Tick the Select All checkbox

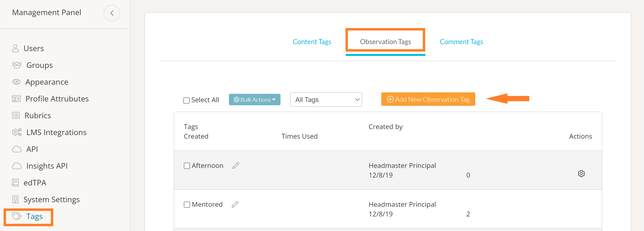tap(186, 100)
